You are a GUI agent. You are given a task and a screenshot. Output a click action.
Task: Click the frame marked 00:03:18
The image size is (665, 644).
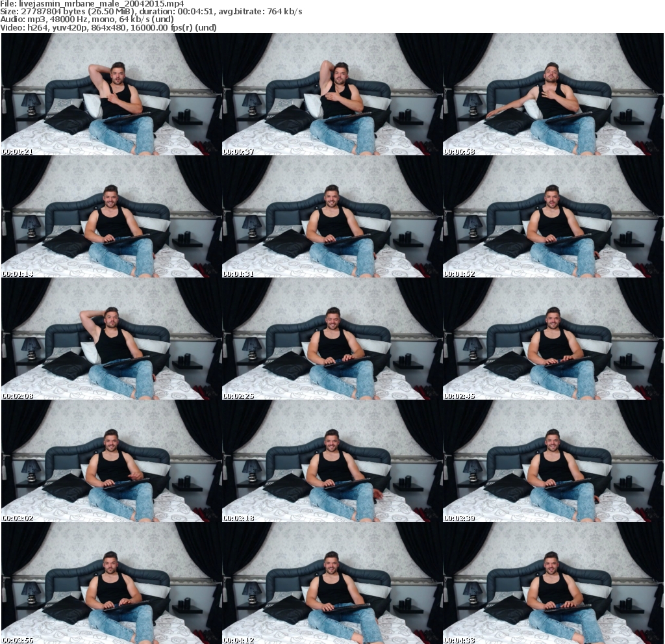pyautogui.click(x=332, y=461)
